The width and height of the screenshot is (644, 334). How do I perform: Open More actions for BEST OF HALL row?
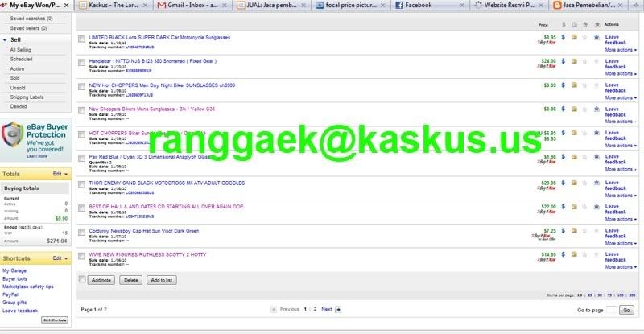click(621, 220)
